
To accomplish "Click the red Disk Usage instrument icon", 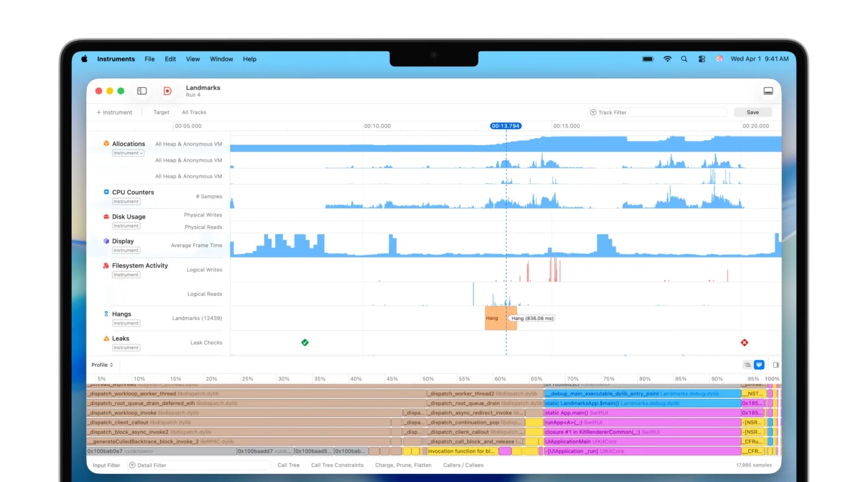I will pos(106,217).
